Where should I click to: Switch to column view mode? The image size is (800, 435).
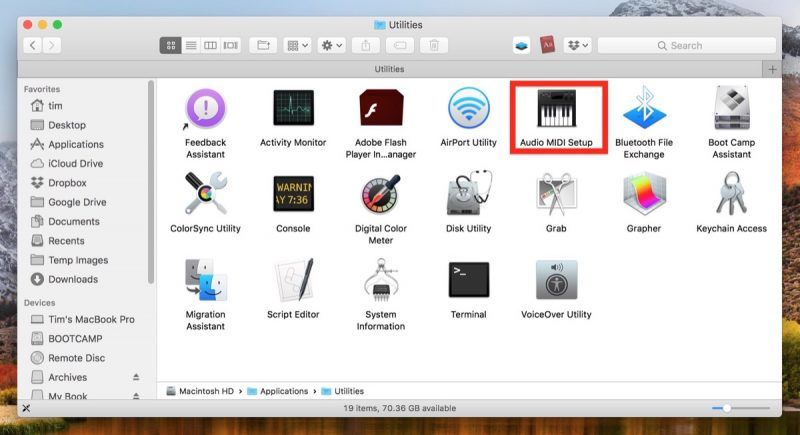coord(210,45)
